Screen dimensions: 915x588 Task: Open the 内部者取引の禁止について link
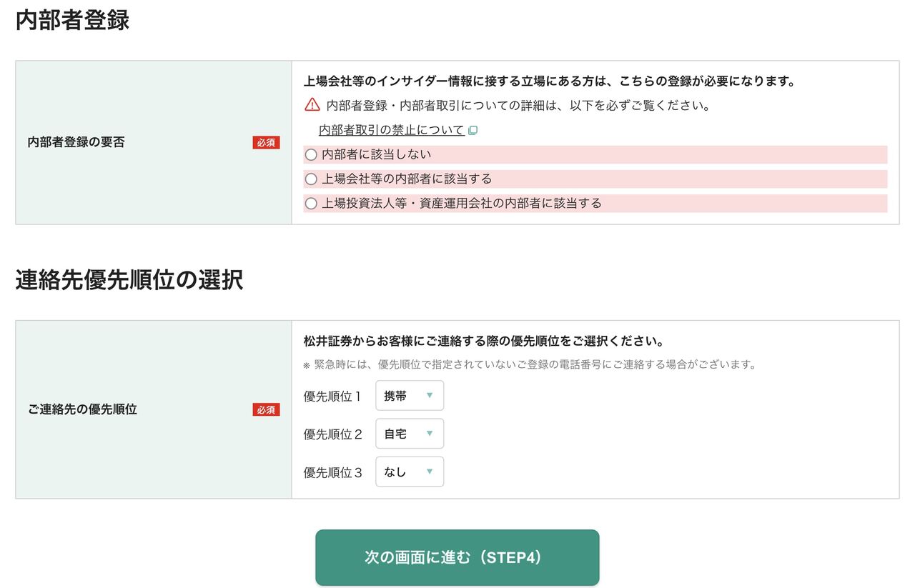(391, 130)
